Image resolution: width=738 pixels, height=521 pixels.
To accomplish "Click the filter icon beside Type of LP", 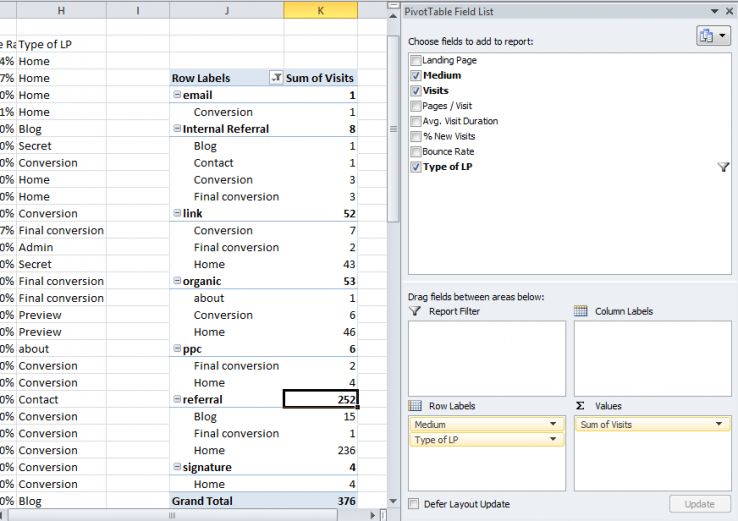I will click(724, 168).
